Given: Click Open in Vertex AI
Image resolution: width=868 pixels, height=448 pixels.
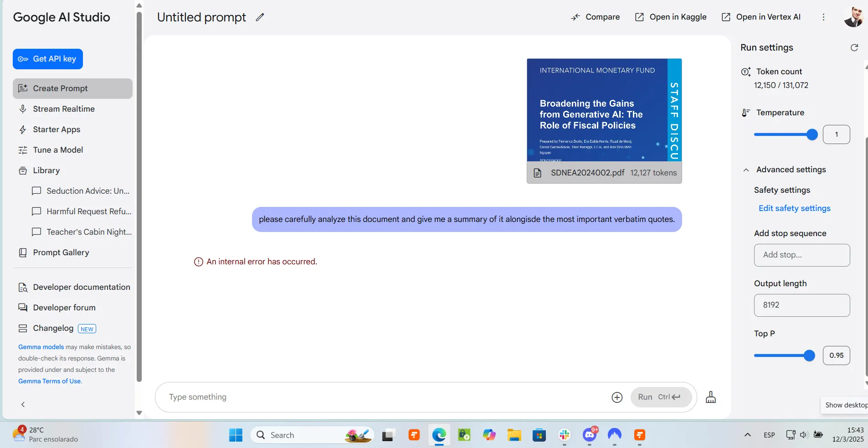Looking at the screenshot, I should coord(761,17).
